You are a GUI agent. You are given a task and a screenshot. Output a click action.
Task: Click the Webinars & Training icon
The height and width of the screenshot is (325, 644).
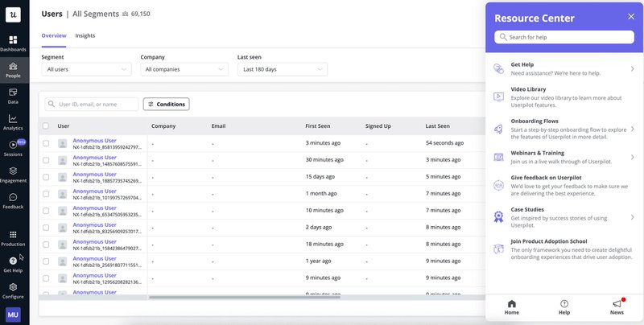coord(498,157)
